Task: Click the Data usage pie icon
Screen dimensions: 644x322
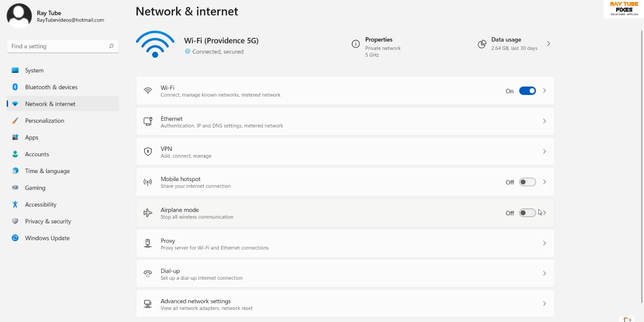Action: (482, 44)
